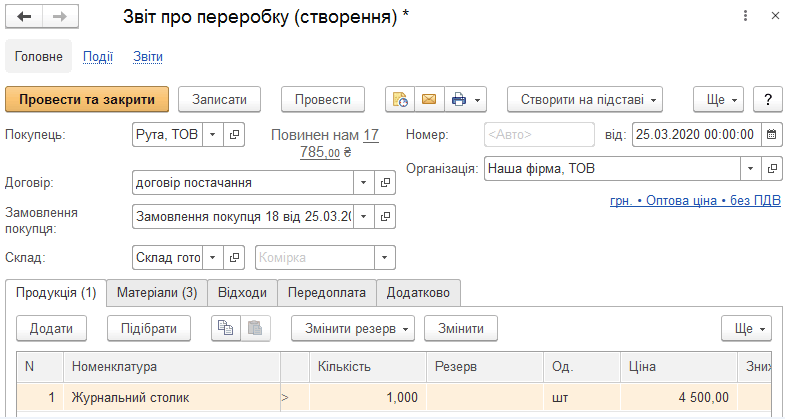The width and height of the screenshot is (785, 419).
Task: Click the > characteristic cell in row 1
Action: pos(294,398)
